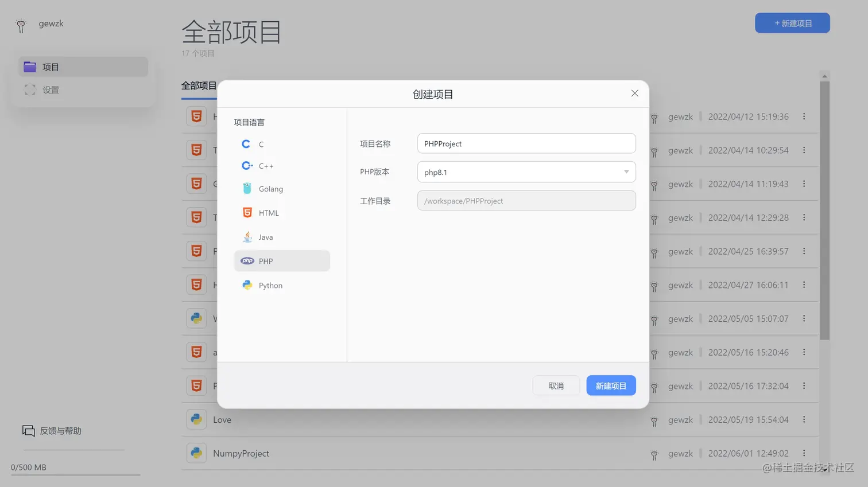Open more options for 2022/04/27 16:06:11 row
The width and height of the screenshot is (868, 487).
[x=804, y=285]
